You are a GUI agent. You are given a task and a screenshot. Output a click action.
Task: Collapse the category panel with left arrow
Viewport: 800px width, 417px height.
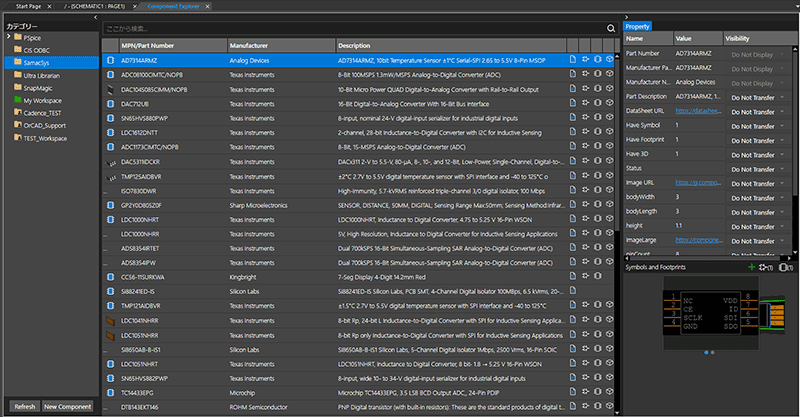(x=95, y=17)
